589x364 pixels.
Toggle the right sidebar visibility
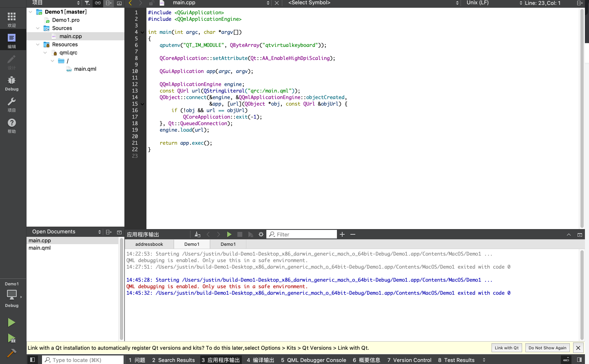click(579, 360)
